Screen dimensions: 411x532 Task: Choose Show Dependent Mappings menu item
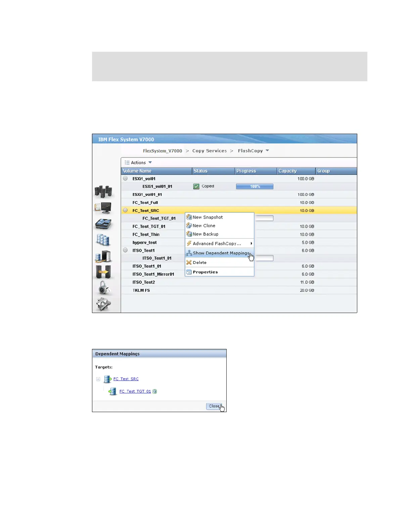pos(220,253)
